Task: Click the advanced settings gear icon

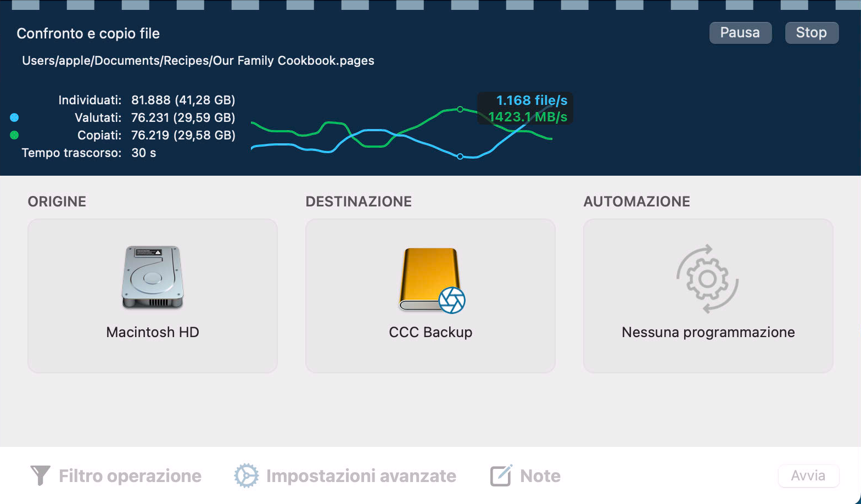Action: click(246, 476)
